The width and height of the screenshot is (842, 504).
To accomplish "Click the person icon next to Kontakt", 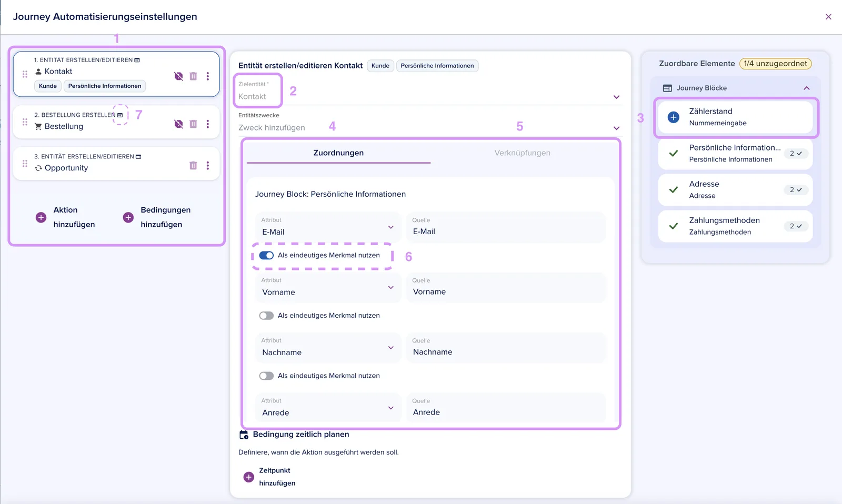I will click(38, 72).
